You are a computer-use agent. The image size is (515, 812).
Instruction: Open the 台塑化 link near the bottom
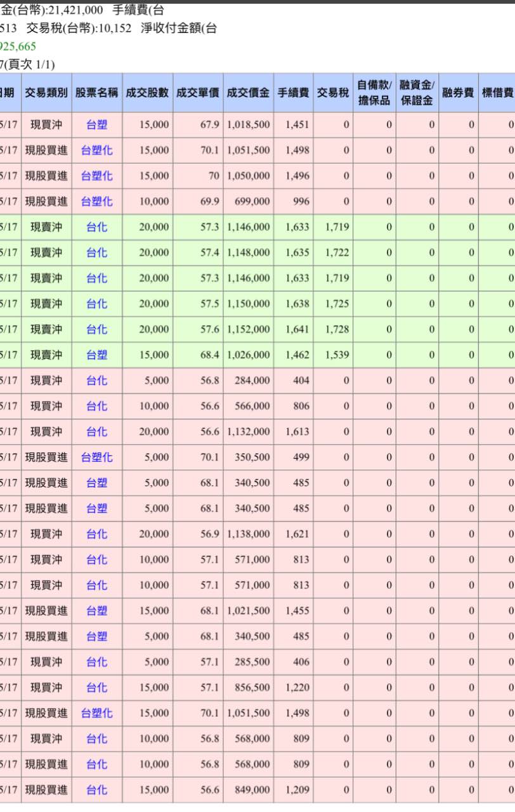(96, 713)
